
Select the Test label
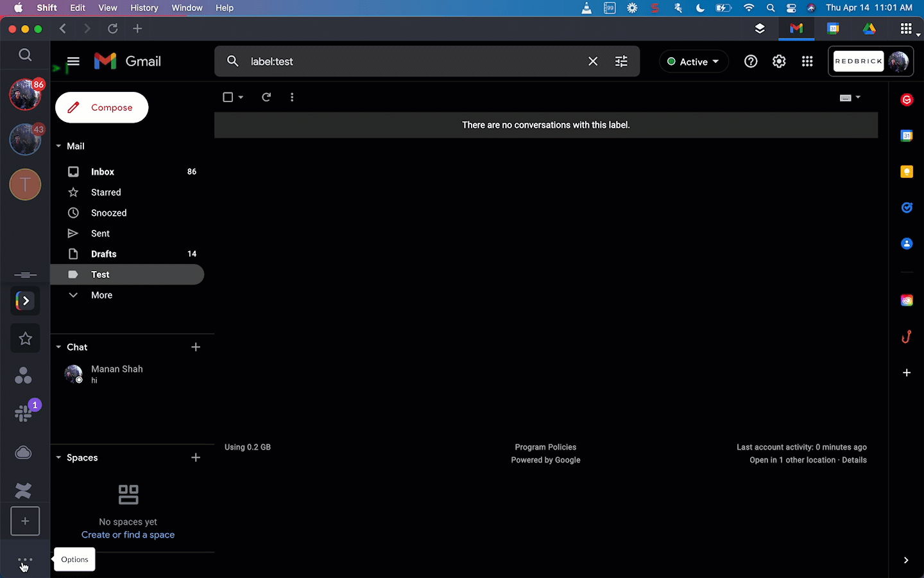click(128, 274)
